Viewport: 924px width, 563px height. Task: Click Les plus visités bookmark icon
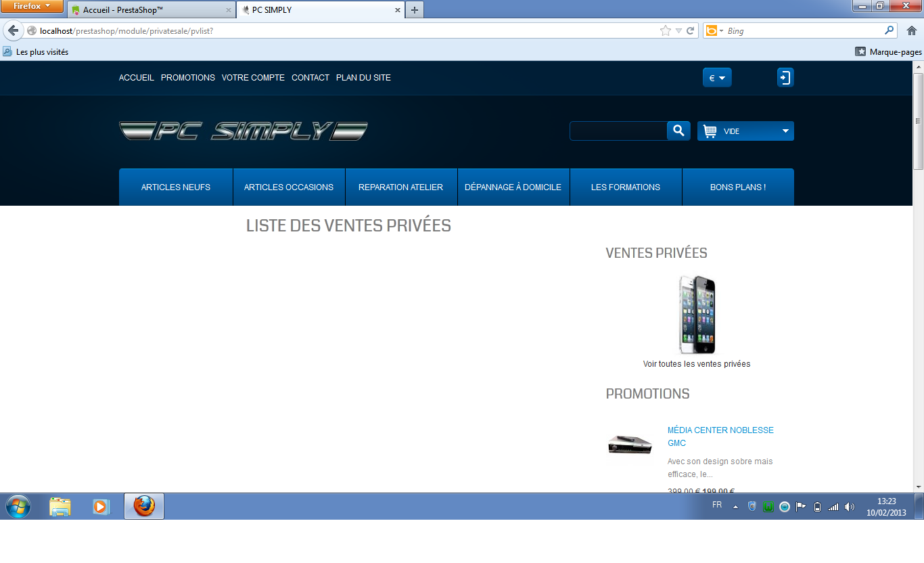pos(7,51)
